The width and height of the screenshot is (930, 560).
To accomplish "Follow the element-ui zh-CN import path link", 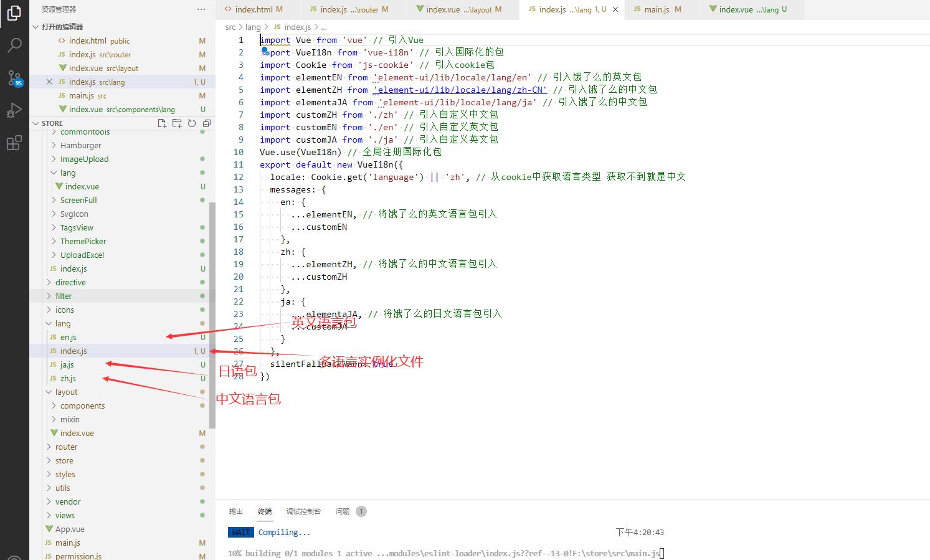I will (x=460, y=90).
